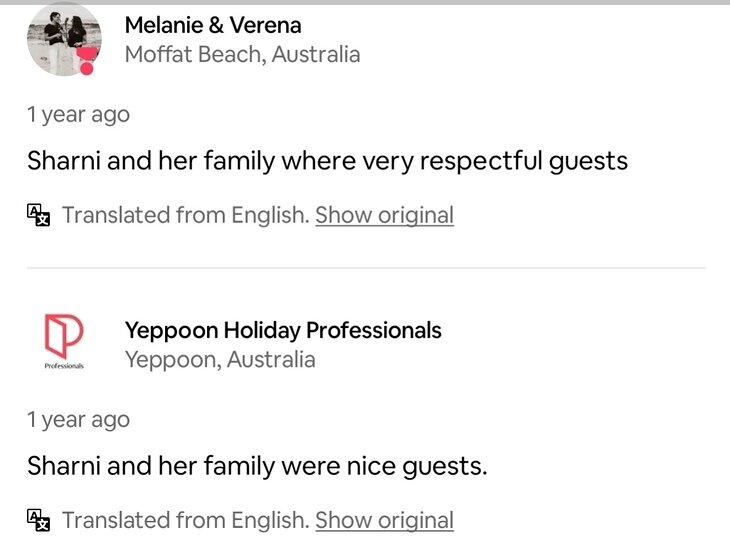Screen dimensions: 730x560
Task: Select the "were nice guests" review text
Action: pyautogui.click(x=257, y=465)
